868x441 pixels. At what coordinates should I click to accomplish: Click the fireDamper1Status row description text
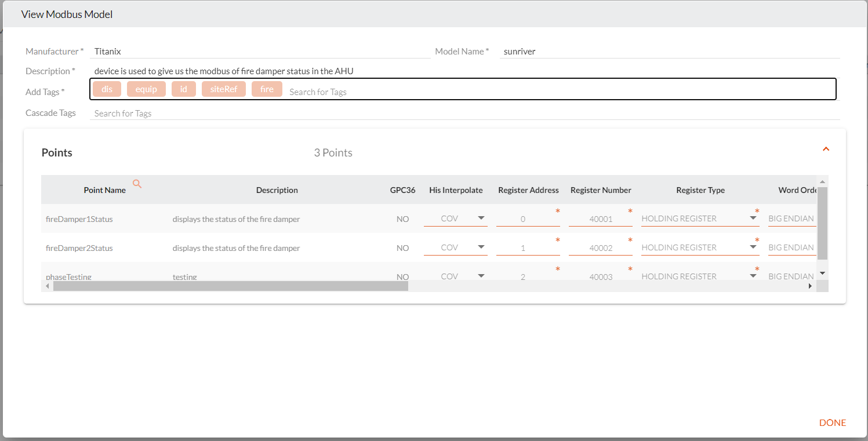click(236, 219)
